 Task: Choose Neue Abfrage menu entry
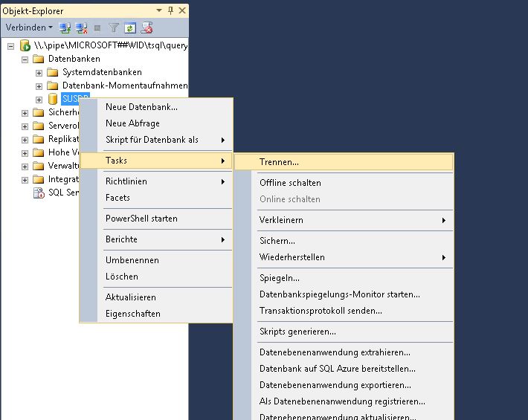click(x=156, y=123)
